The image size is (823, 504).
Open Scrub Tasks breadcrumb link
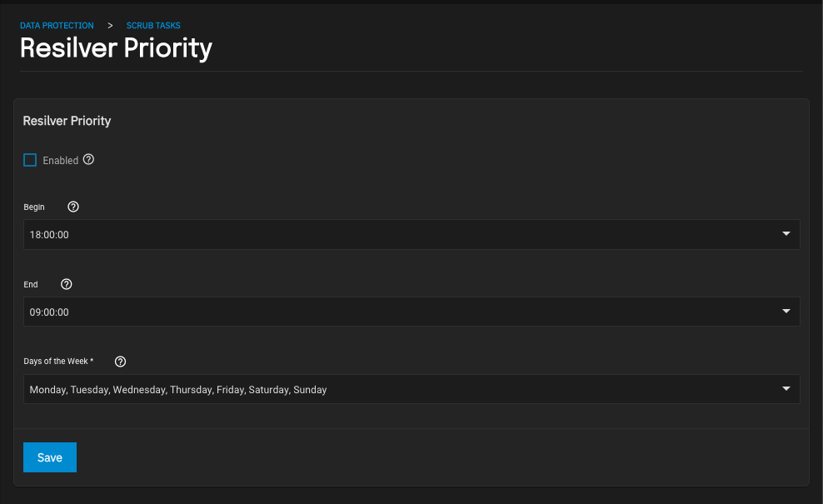coord(153,25)
